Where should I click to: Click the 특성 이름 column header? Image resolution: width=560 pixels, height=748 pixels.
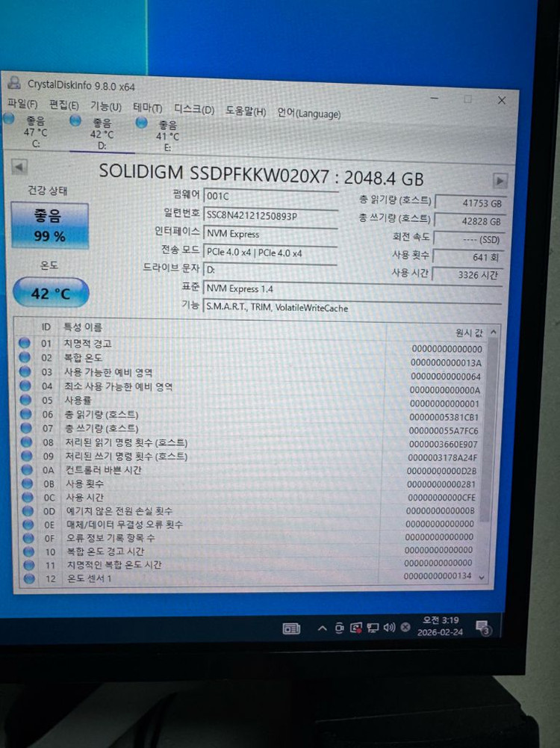(x=83, y=327)
